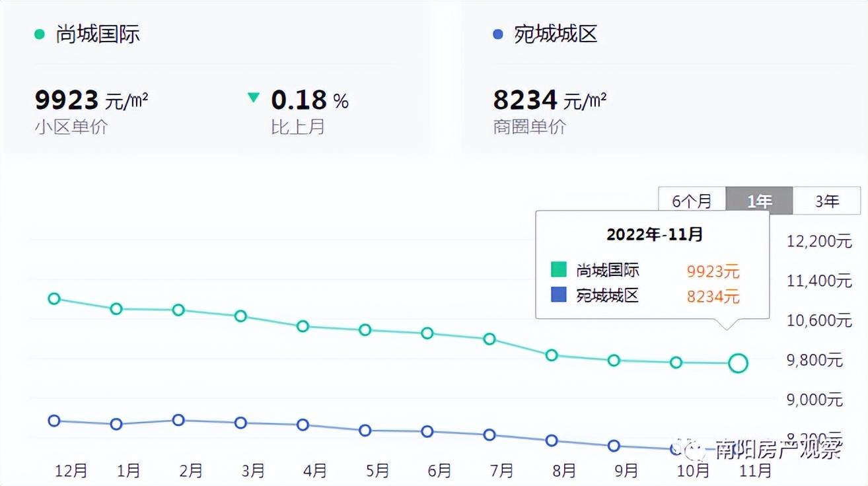Click the 宛城城区 district title
868x486 pixels.
point(556,34)
